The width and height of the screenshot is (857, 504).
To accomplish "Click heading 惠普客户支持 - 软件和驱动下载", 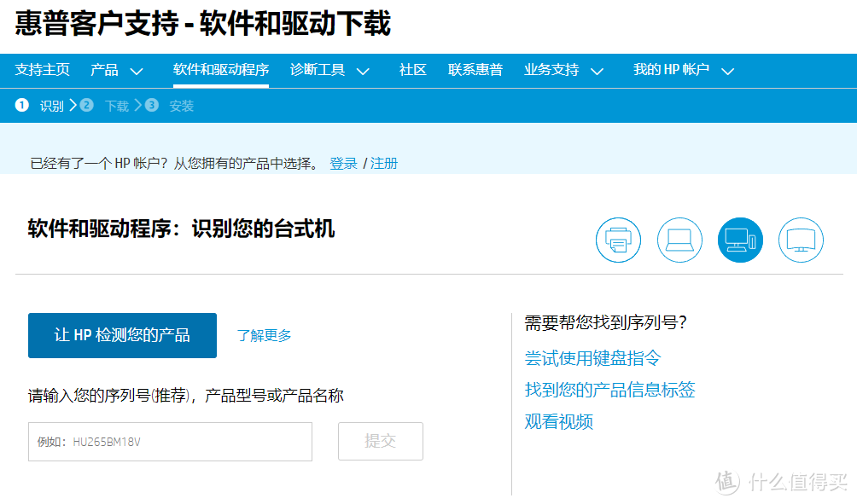I will point(203,24).
